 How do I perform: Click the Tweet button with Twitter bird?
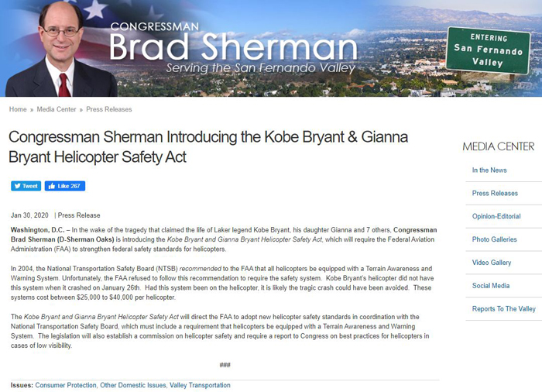26,186
